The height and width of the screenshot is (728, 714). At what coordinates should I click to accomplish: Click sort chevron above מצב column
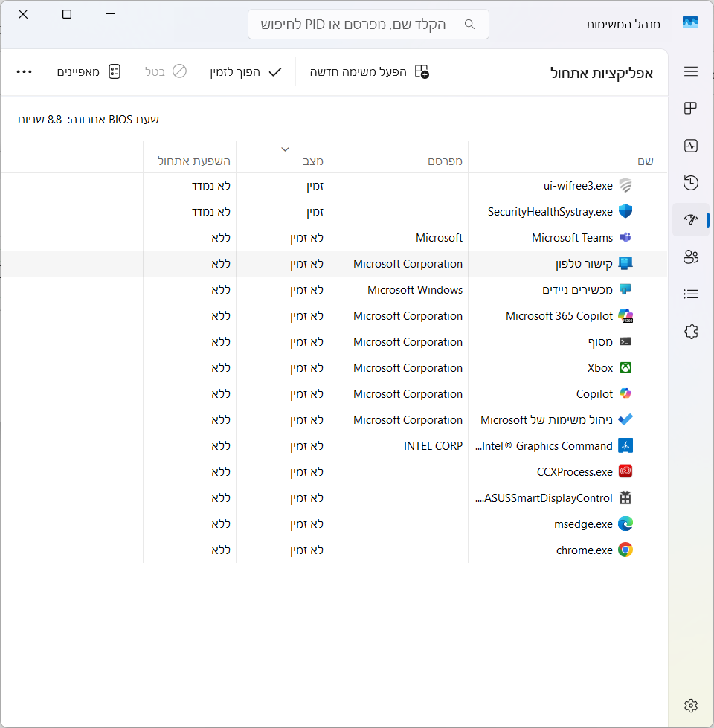[285, 149]
